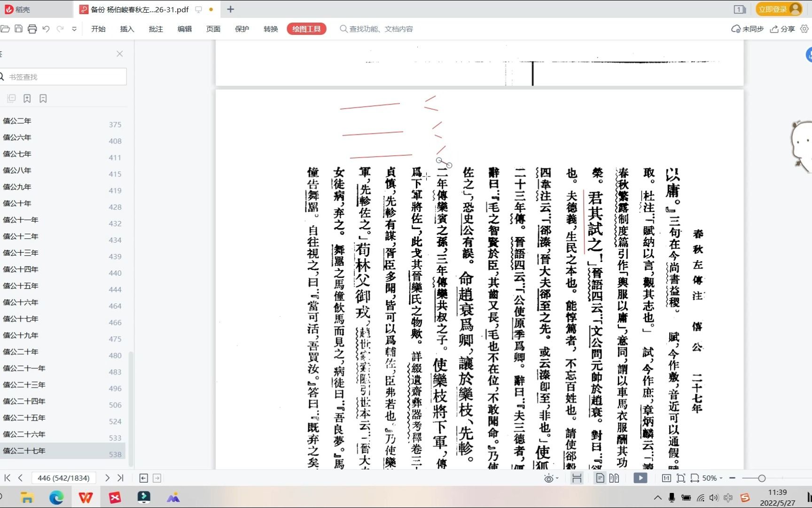
Task: Click the add bookmark icon
Action: coord(27,98)
